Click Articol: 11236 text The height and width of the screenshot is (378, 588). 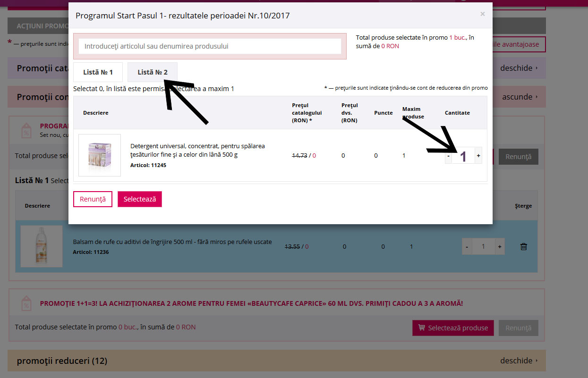pyautogui.click(x=91, y=252)
